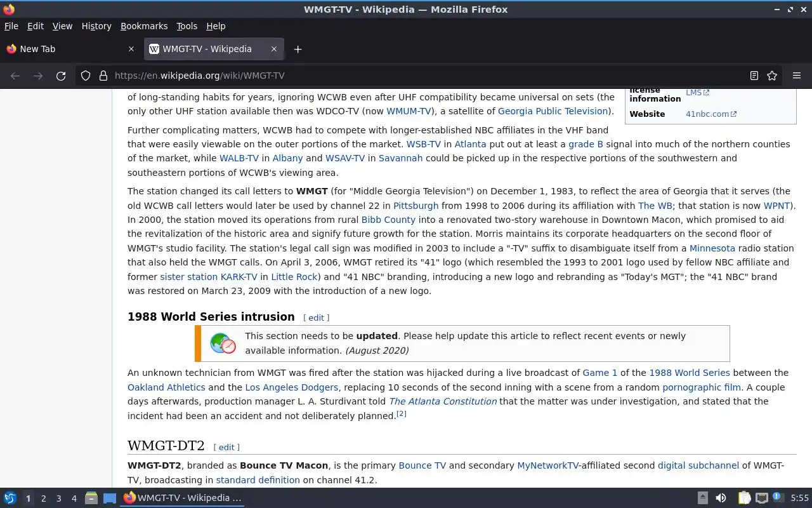Viewport: 812px width, 508px height.
Task: Follow the Oakland Athletics link
Action: click(x=166, y=387)
